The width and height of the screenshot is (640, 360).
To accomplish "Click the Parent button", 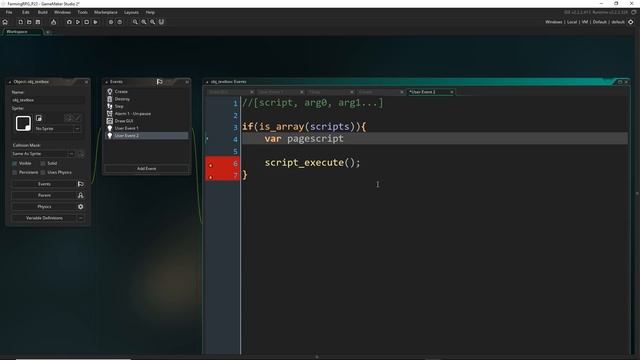I will (x=44, y=196).
